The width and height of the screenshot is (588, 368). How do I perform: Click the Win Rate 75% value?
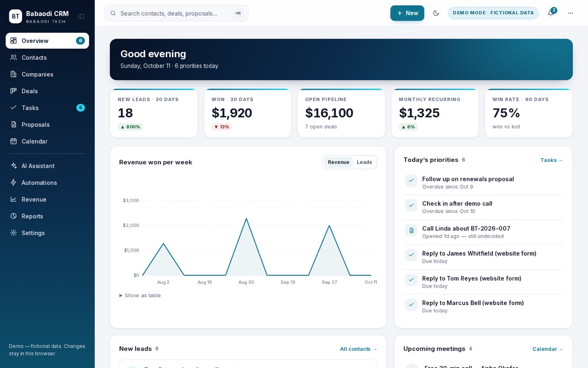click(x=506, y=113)
